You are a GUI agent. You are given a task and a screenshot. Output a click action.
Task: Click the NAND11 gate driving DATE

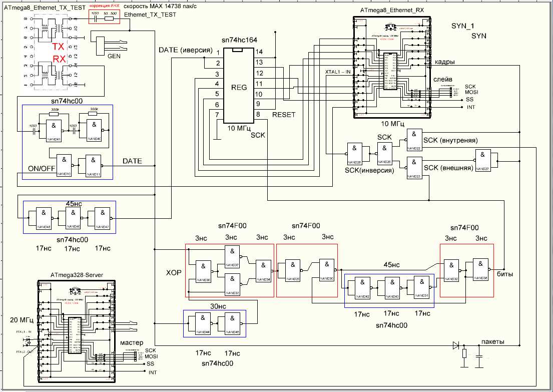pyautogui.click(x=93, y=166)
